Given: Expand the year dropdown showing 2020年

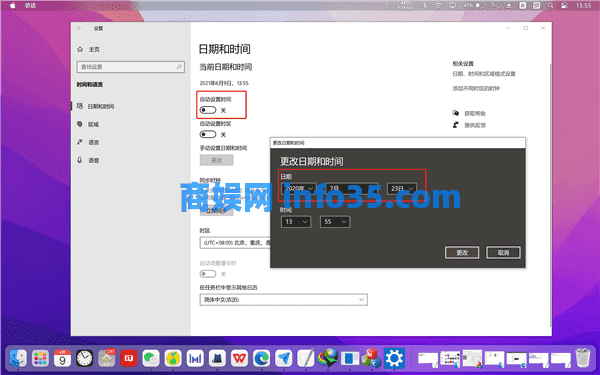Looking at the screenshot, I should [298, 188].
